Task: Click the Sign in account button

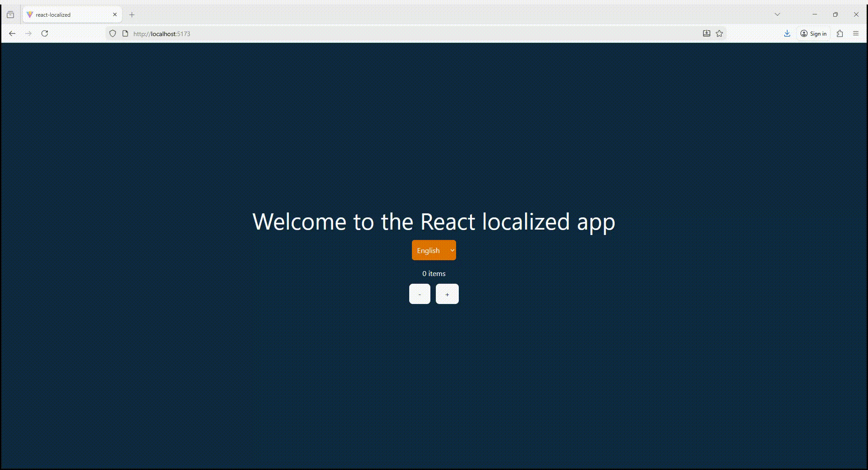Action: point(813,33)
